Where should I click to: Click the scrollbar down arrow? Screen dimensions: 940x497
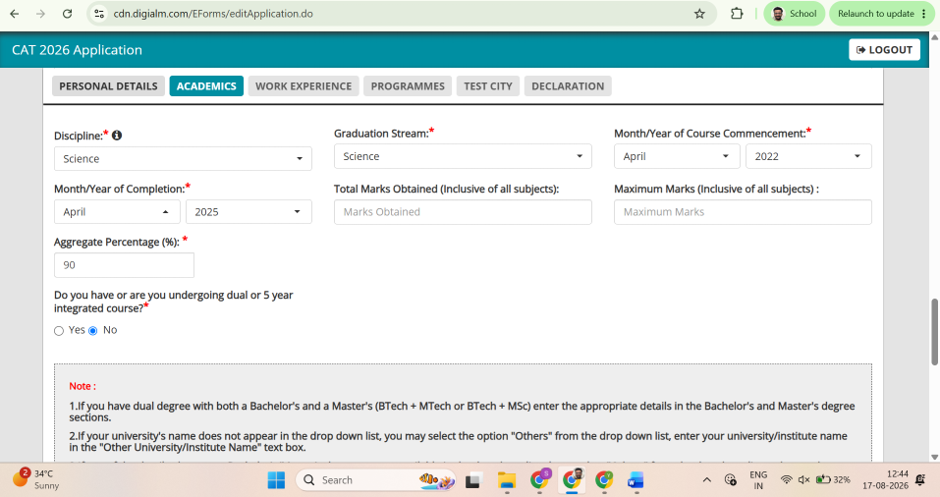[x=935, y=457]
